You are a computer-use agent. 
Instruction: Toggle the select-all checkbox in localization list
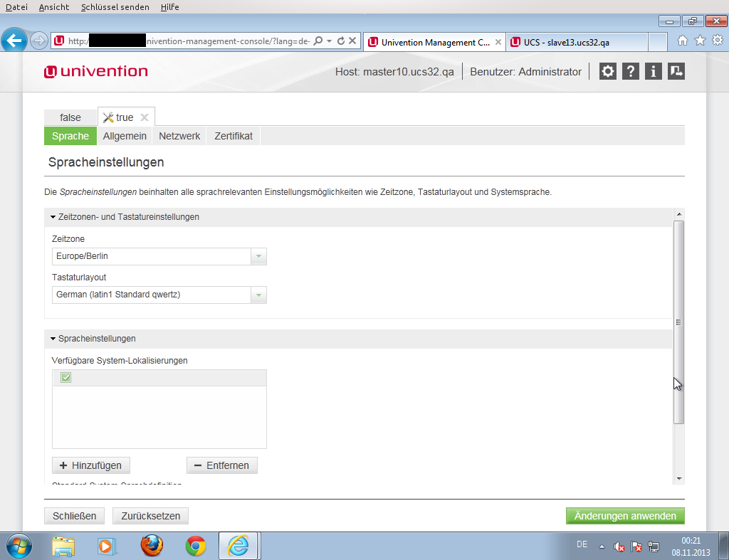click(66, 378)
